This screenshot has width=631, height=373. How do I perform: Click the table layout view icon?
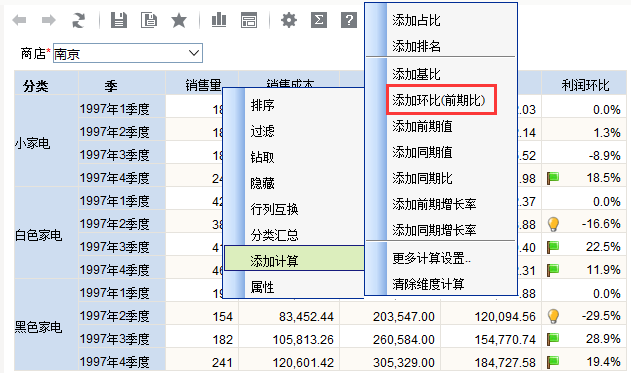pos(249,20)
